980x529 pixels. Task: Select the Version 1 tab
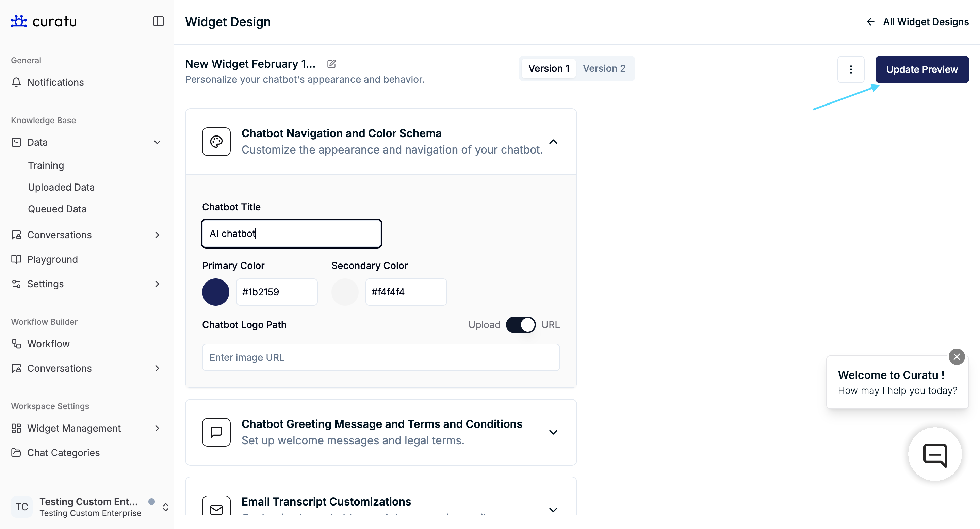[x=548, y=68]
